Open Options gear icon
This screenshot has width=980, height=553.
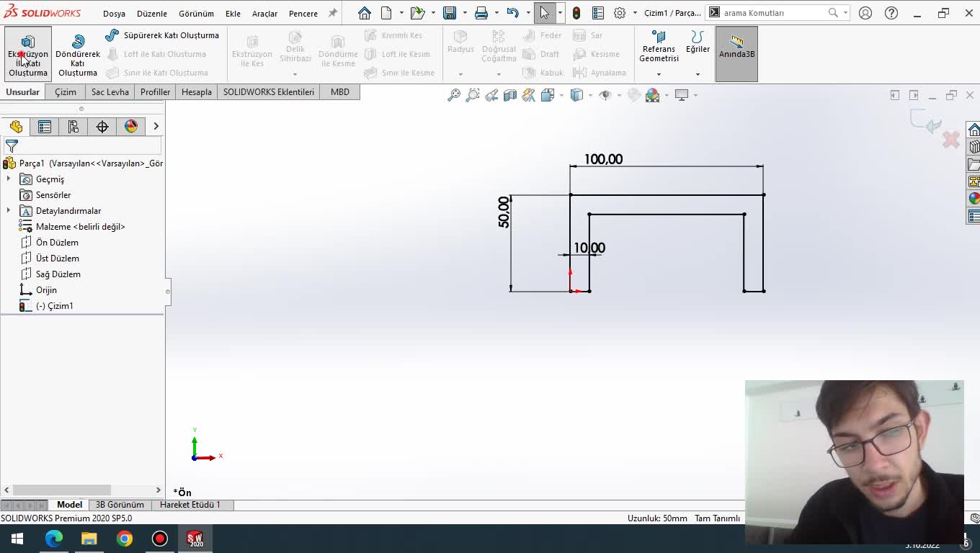coord(620,13)
